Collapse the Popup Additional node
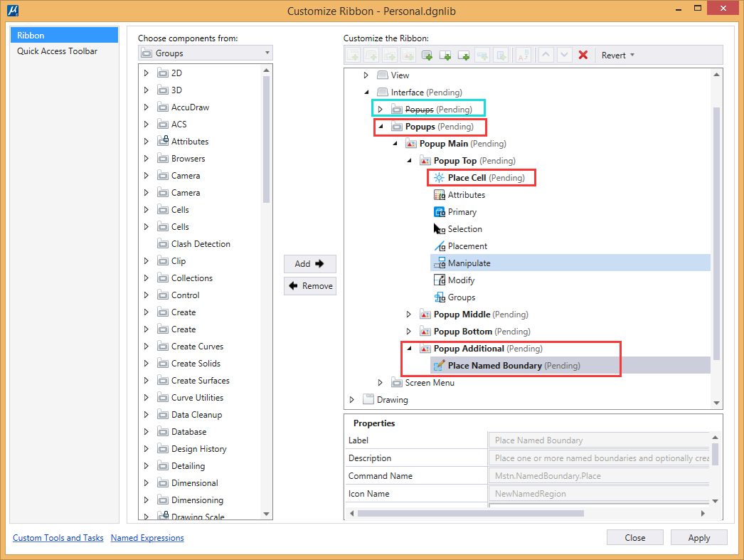The width and height of the screenshot is (744, 560). [x=409, y=349]
